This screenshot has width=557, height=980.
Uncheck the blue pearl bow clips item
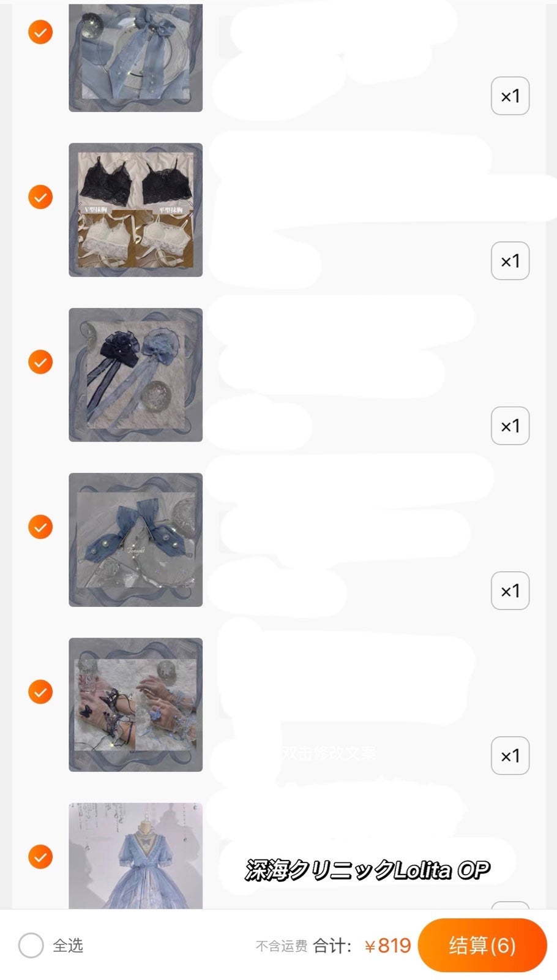pyautogui.click(x=40, y=527)
